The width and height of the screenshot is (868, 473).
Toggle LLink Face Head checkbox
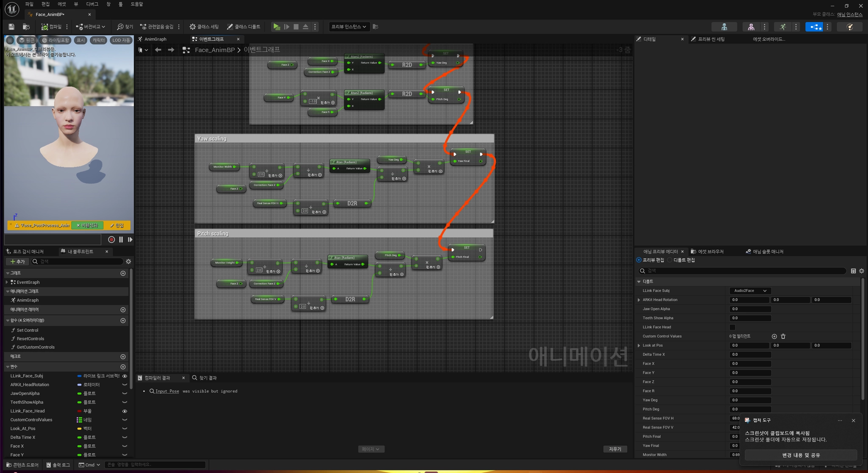tap(732, 327)
